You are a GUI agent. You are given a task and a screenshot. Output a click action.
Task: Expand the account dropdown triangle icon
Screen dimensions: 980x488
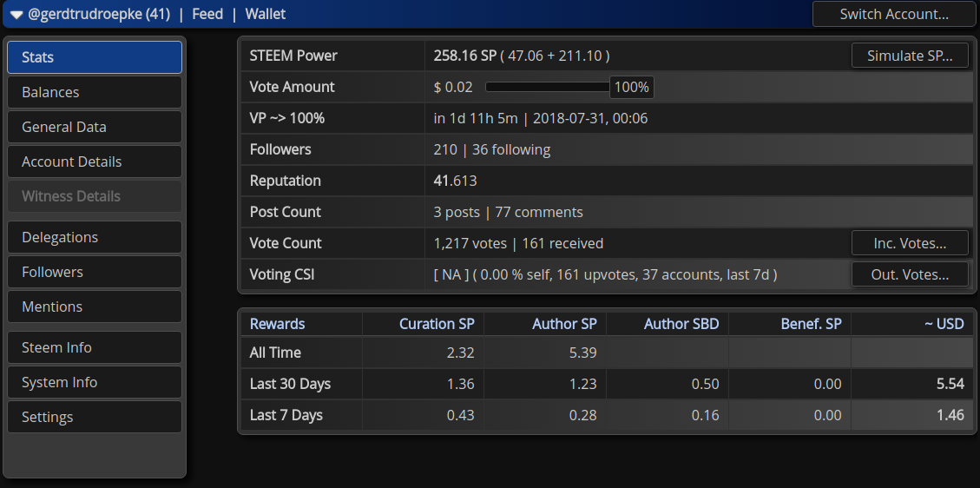click(16, 15)
